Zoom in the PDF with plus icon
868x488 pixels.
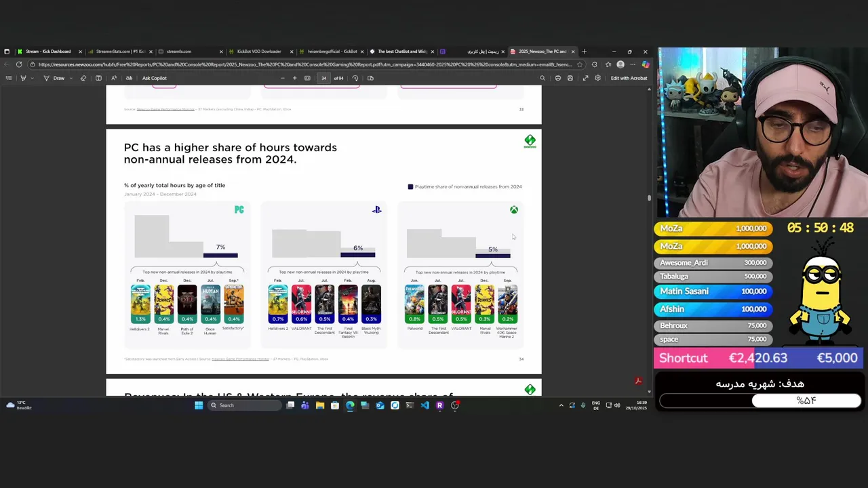click(x=294, y=78)
